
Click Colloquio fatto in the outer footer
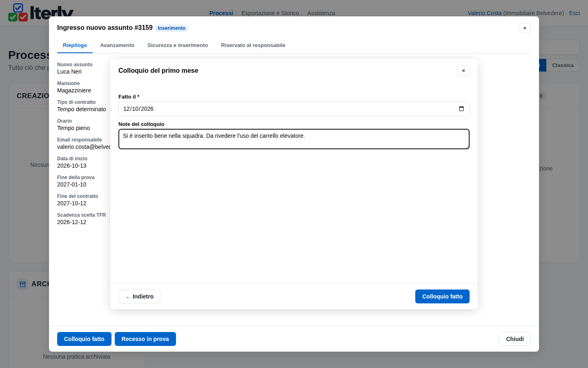(x=84, y=339)
